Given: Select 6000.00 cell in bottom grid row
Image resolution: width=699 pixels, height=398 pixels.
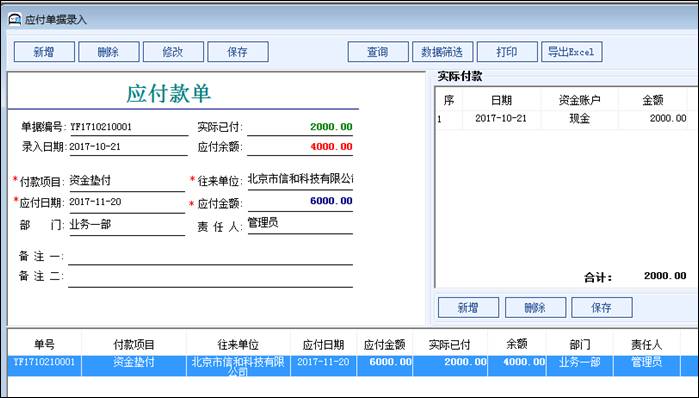Looking at the screenshot, I should (x=385, y=366).
